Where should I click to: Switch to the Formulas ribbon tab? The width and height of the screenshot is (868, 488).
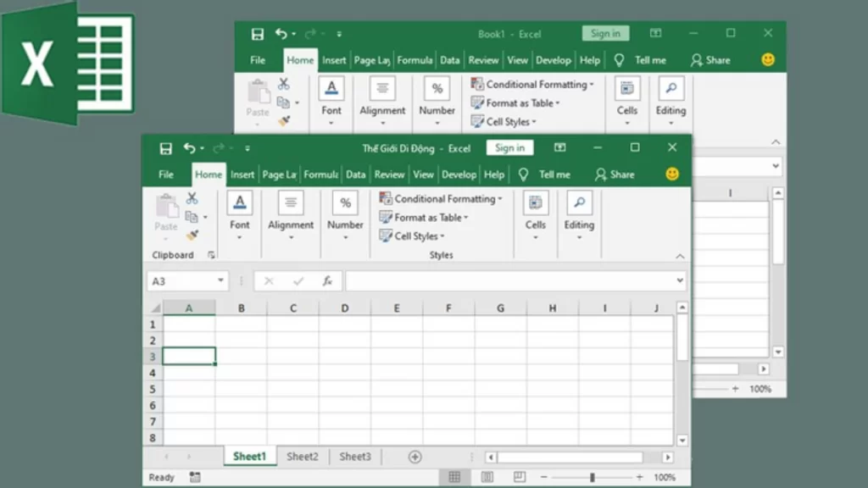coord(320,175)
